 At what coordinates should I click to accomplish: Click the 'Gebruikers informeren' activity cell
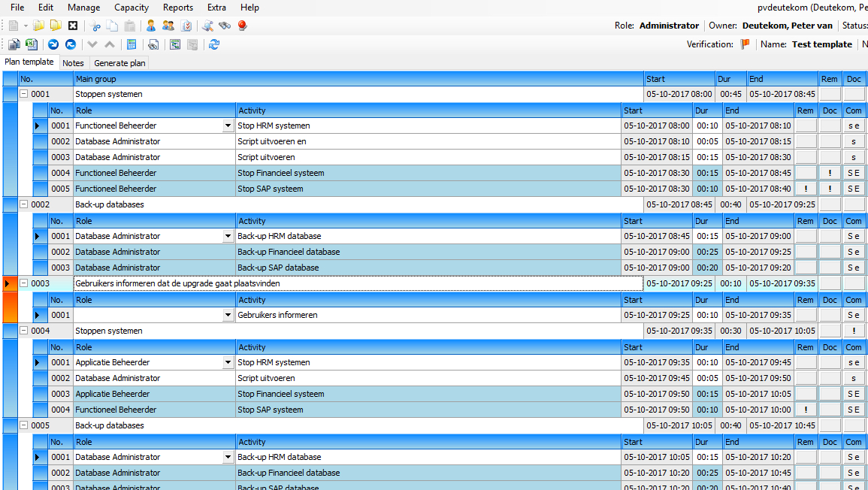click(428, 315)
